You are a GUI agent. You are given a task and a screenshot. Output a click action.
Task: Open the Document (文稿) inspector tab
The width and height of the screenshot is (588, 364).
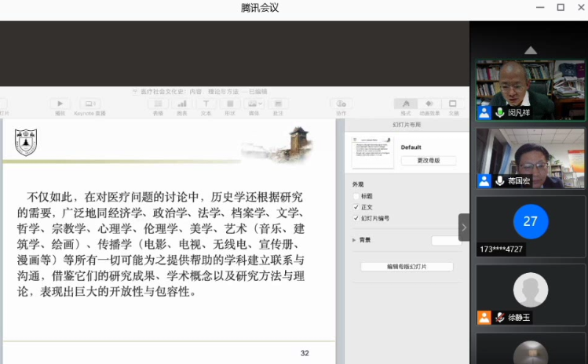(453, 104)
